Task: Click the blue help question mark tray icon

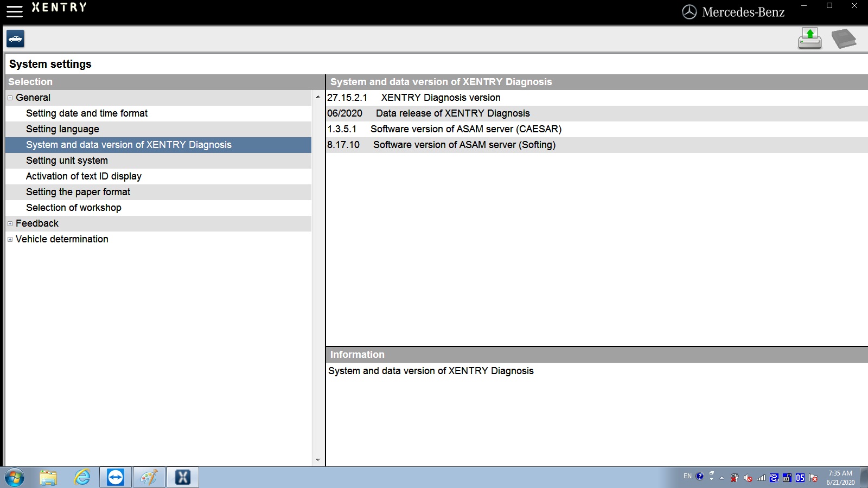Action: tap(700, 477)
